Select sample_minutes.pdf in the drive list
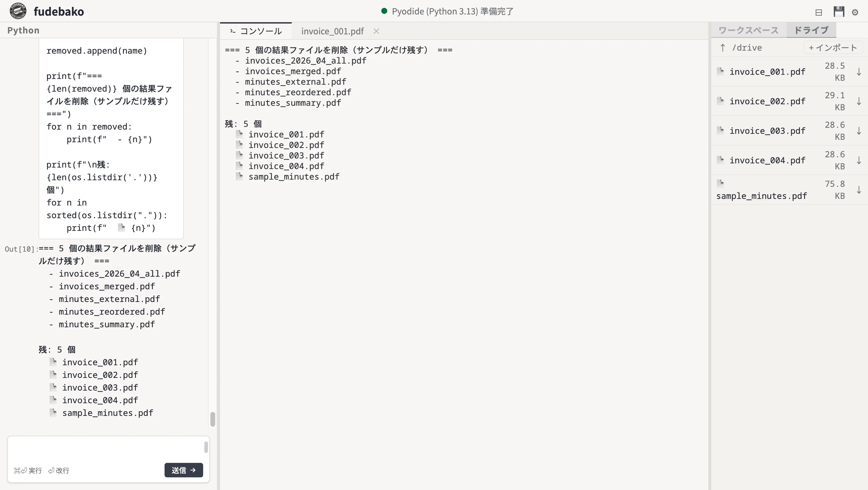This screenshot has width=868, height=490. pos(762,196)
